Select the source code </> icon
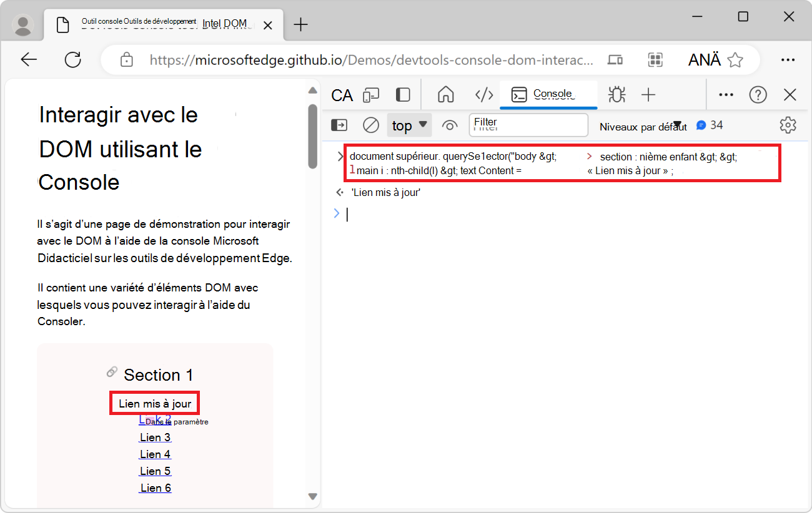The height and width of the screenshot is (513, 812). point(484,95)
